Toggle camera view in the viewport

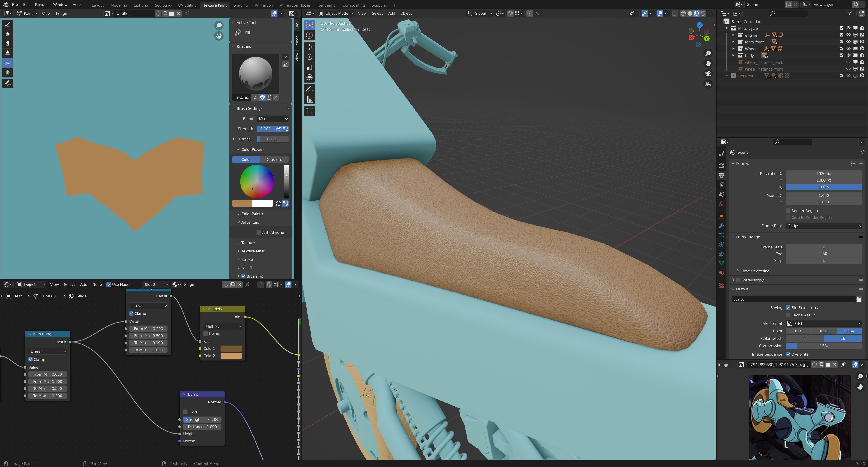coord(708,74)
